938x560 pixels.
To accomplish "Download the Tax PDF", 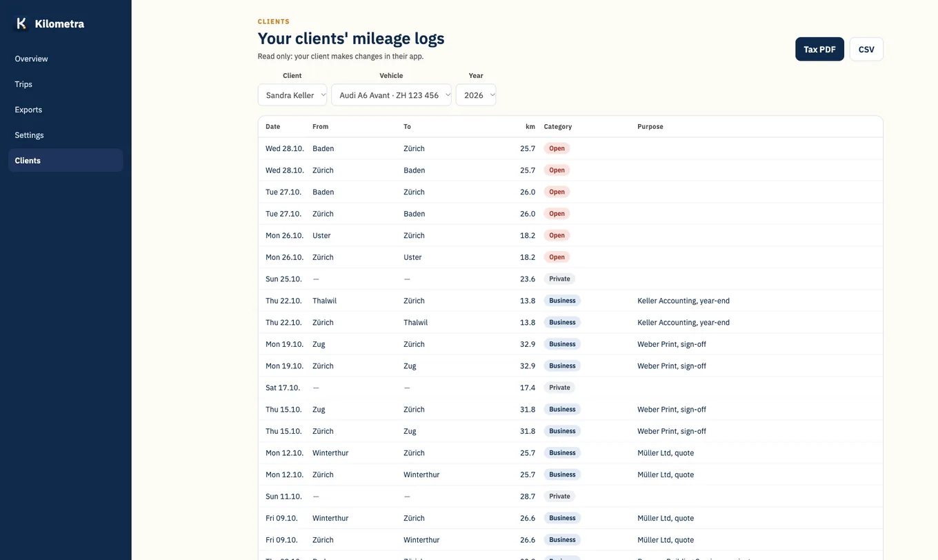I will tap(819, 49).
